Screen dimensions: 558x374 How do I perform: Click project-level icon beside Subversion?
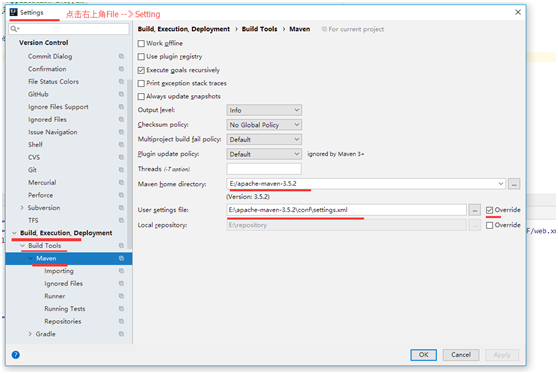121,207
